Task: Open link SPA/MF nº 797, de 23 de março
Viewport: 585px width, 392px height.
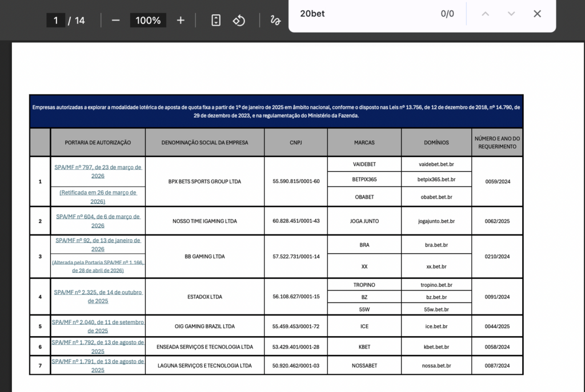Action: [x=98, y=171]
